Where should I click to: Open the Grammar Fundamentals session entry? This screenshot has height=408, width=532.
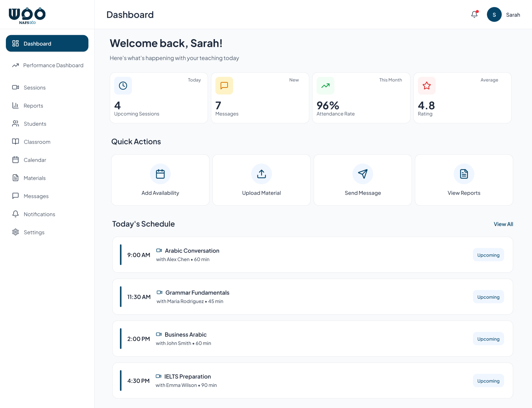(x=313, y=296)
